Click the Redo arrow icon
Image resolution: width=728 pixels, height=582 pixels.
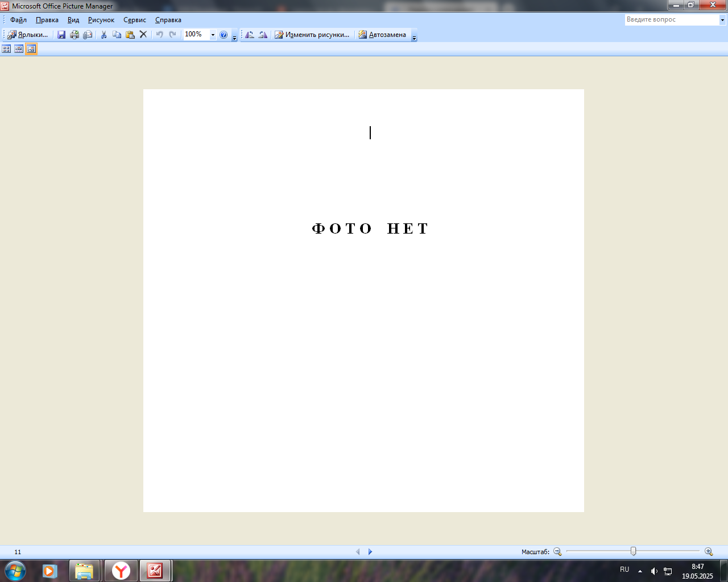click(x=172, y=35)
